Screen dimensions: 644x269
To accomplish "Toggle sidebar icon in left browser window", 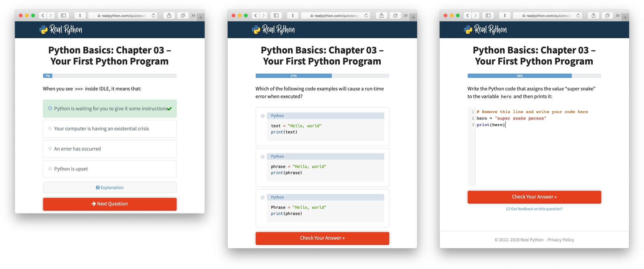I will click(63, 15).
